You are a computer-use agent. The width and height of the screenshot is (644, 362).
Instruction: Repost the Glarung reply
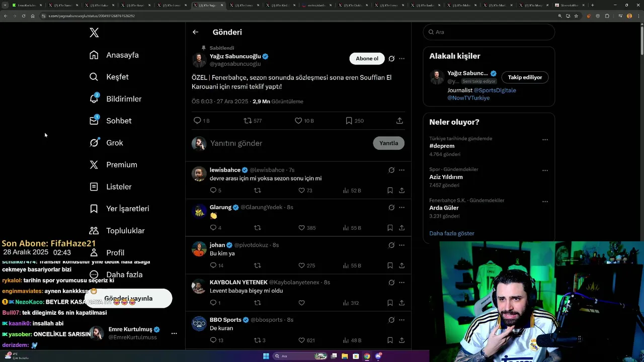click(x=258, y=228)
